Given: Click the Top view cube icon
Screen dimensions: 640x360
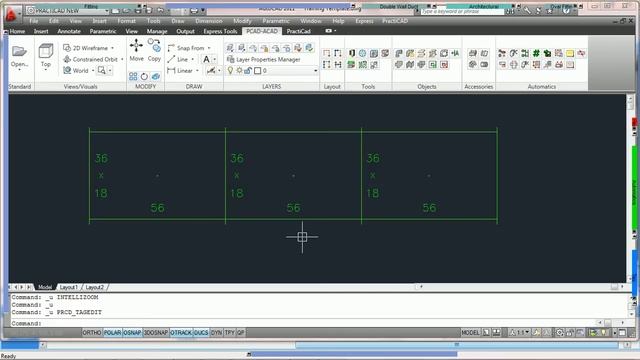Looking at the screenshot, I should pos(46,51).
